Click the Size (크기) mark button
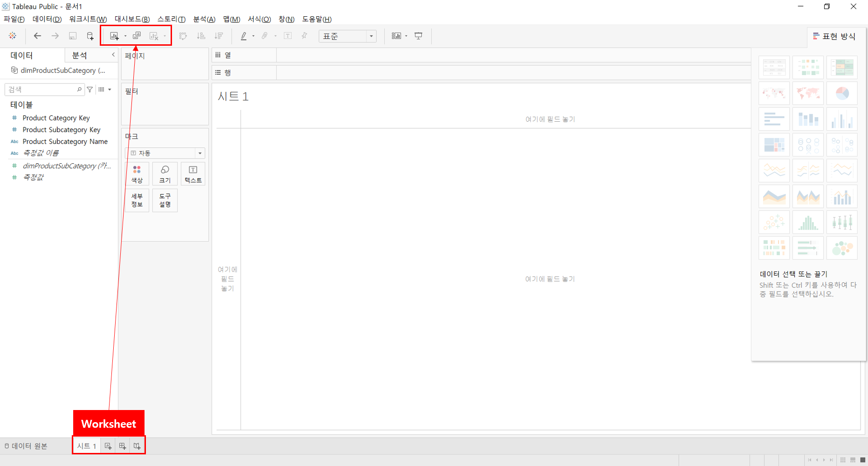This screenshot has height=466, width=868. tap(165, 174)
